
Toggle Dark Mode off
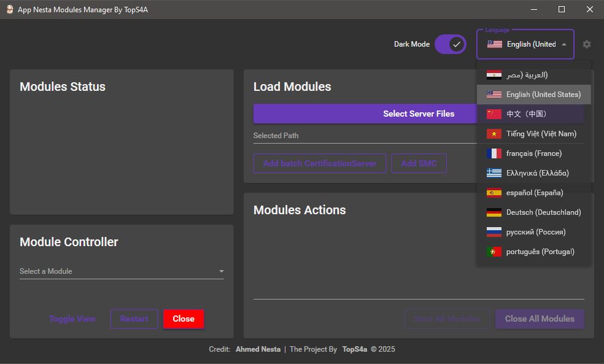point(450,44)
